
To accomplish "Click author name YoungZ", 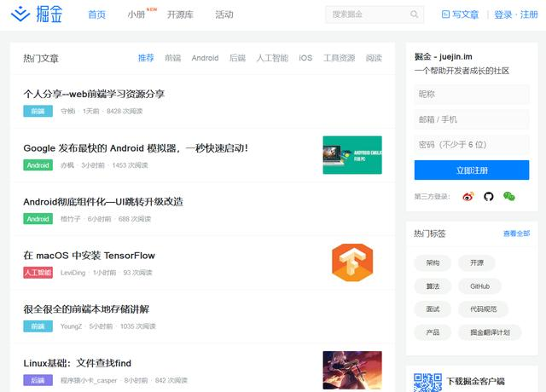I will pyautogui.click(x=71, y=326).
